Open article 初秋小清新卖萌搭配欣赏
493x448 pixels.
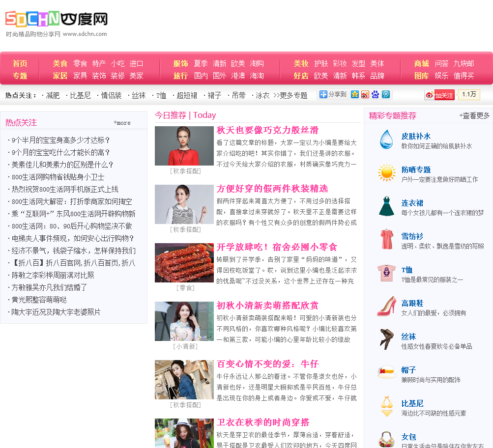click(x=267, y=306)
